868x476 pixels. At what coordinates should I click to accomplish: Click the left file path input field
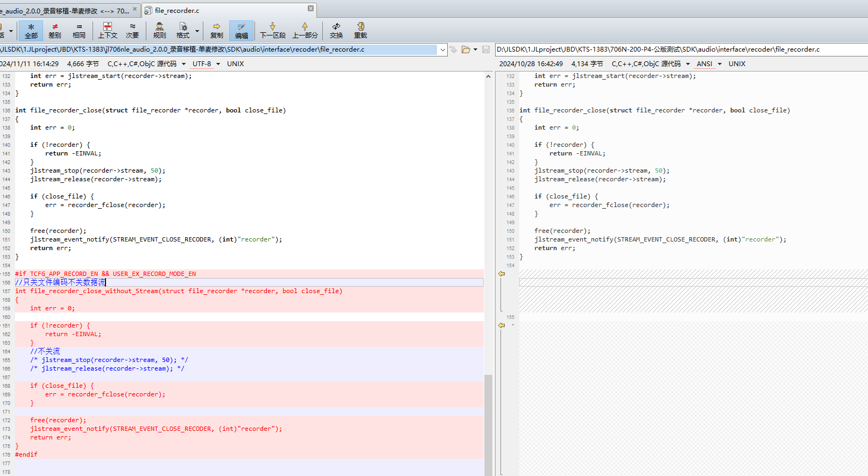click(218, 49)
